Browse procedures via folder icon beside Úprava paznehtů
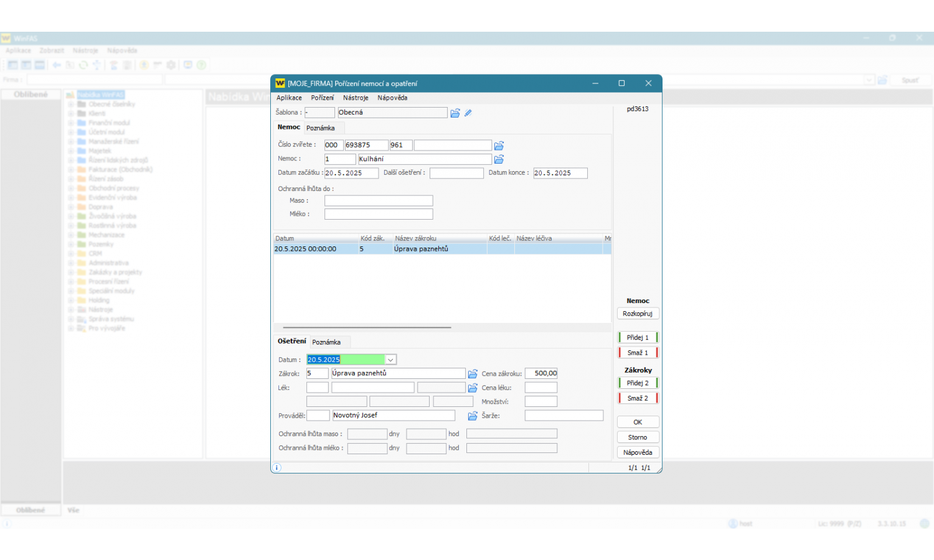 (x=473, y=374)
